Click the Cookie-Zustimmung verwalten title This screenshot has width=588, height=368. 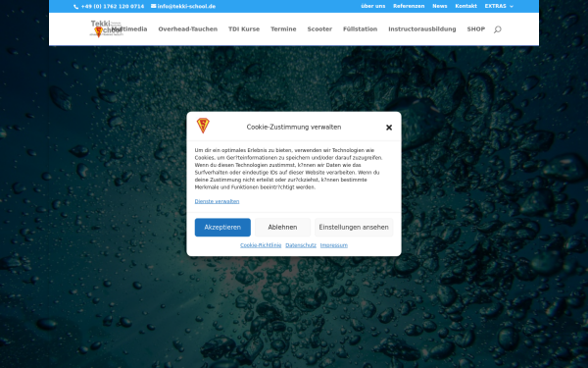294,127
